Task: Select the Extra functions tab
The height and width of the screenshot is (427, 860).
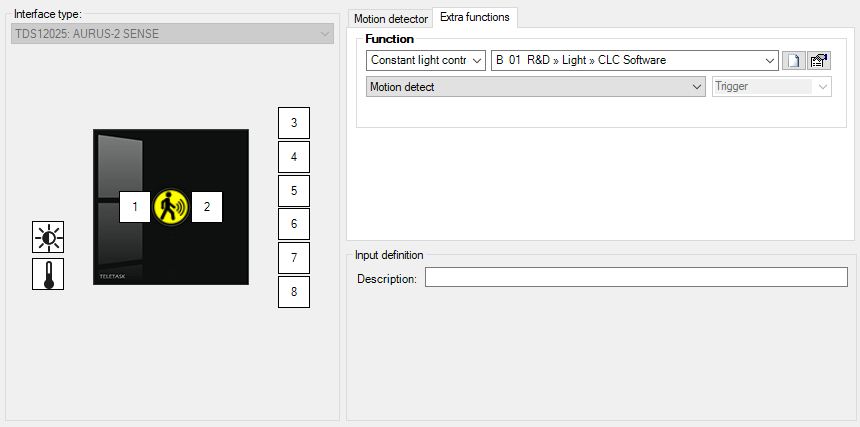Action: [x=474, y=17]
